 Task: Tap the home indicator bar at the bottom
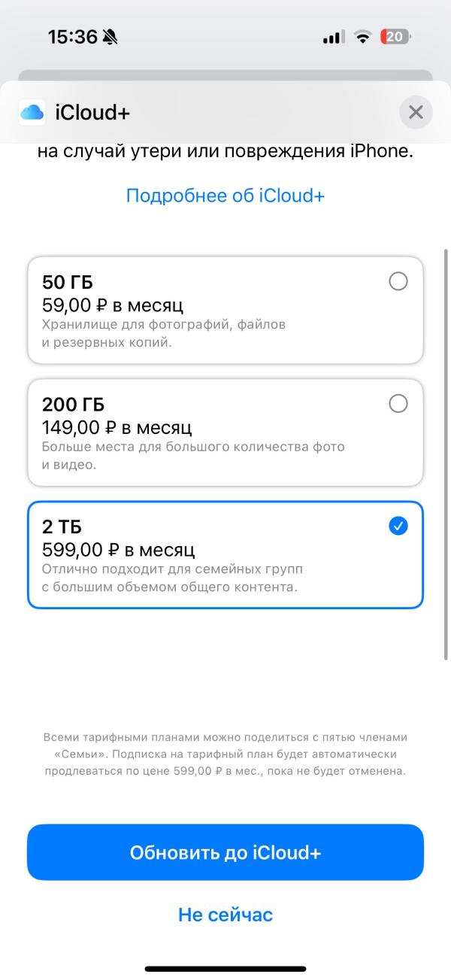225,969
